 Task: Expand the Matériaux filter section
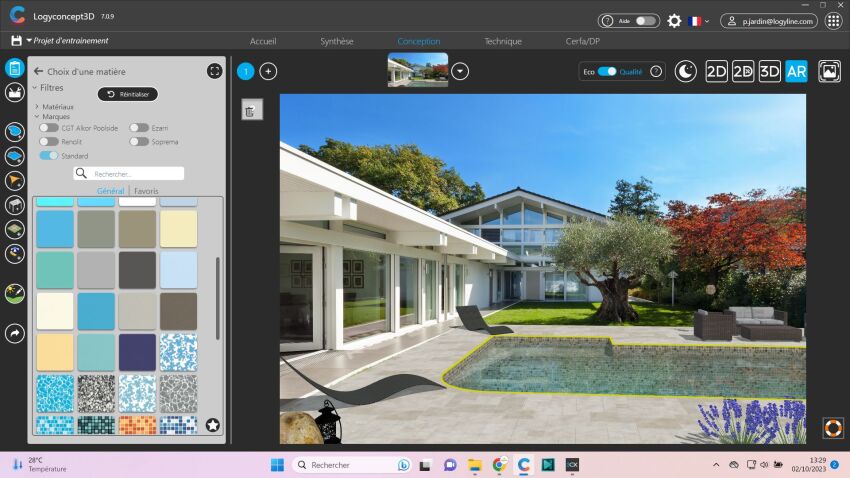37,106
